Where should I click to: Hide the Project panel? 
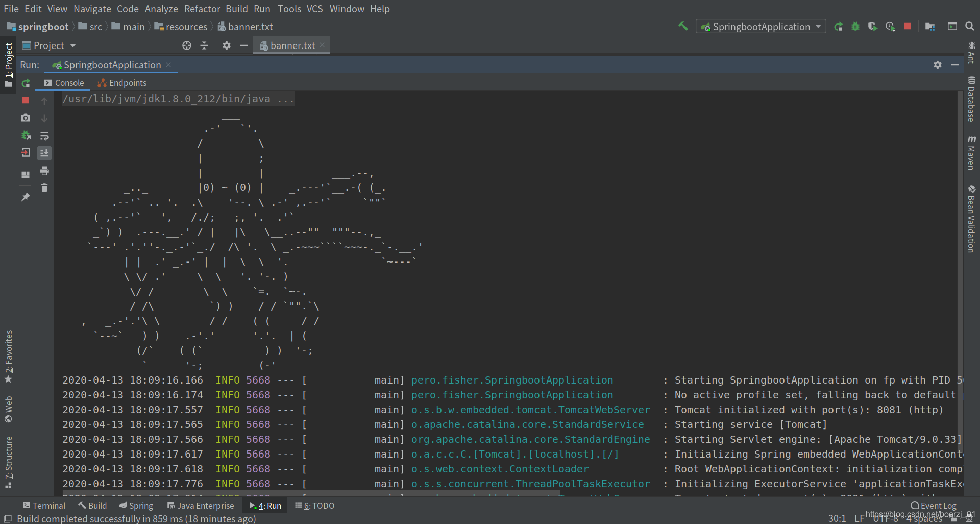(244, 45)
